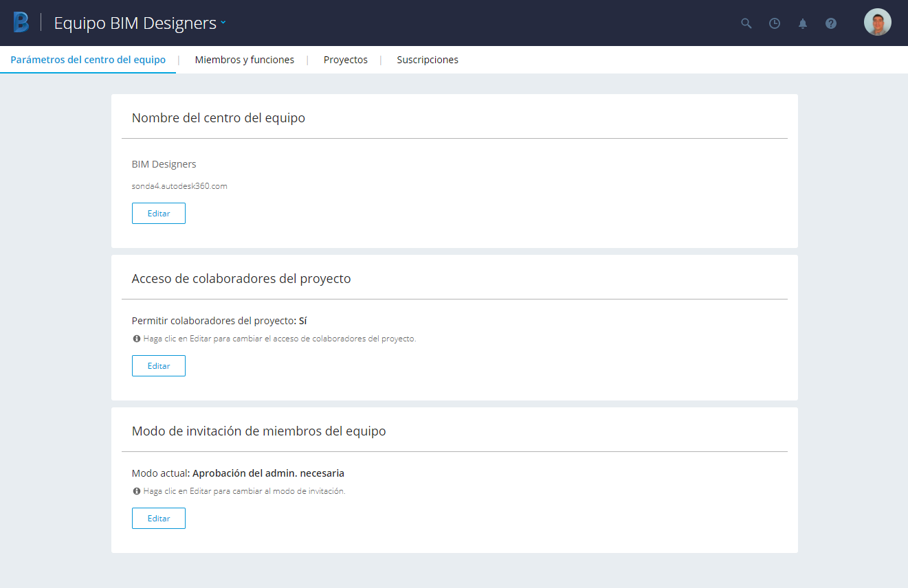The width and height of the screenshot is (908, 588).
Task: Click info icon beside invitation mode hint
Action: coord(137,491)
